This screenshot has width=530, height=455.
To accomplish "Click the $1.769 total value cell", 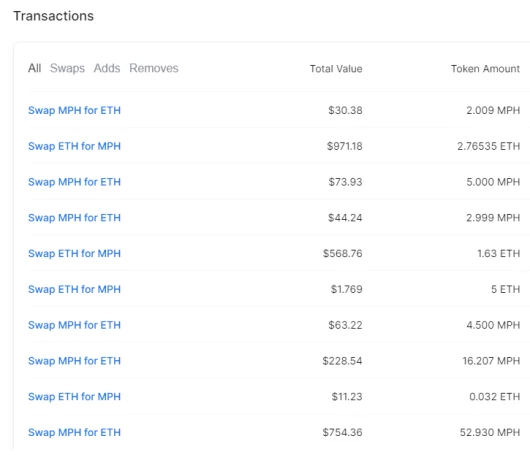I will [x=346, y=289].
